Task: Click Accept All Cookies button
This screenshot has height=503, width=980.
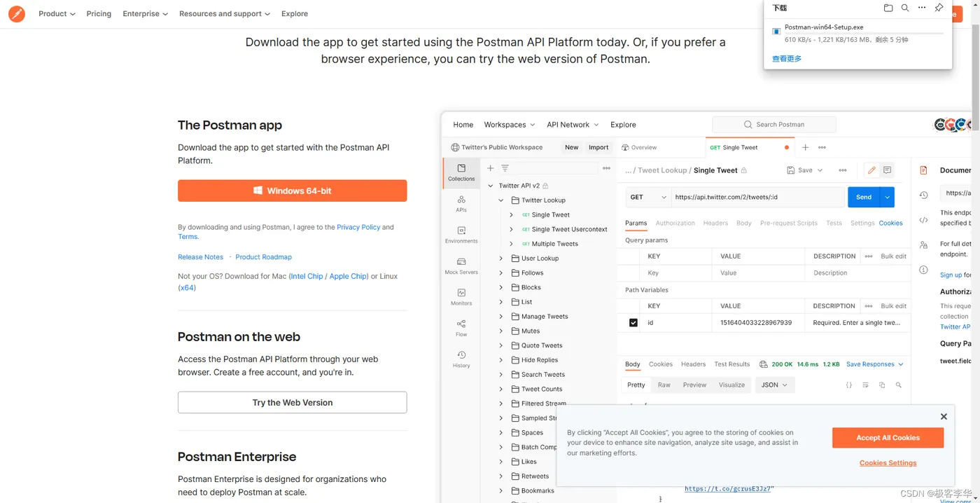Action: coord(888,438)
